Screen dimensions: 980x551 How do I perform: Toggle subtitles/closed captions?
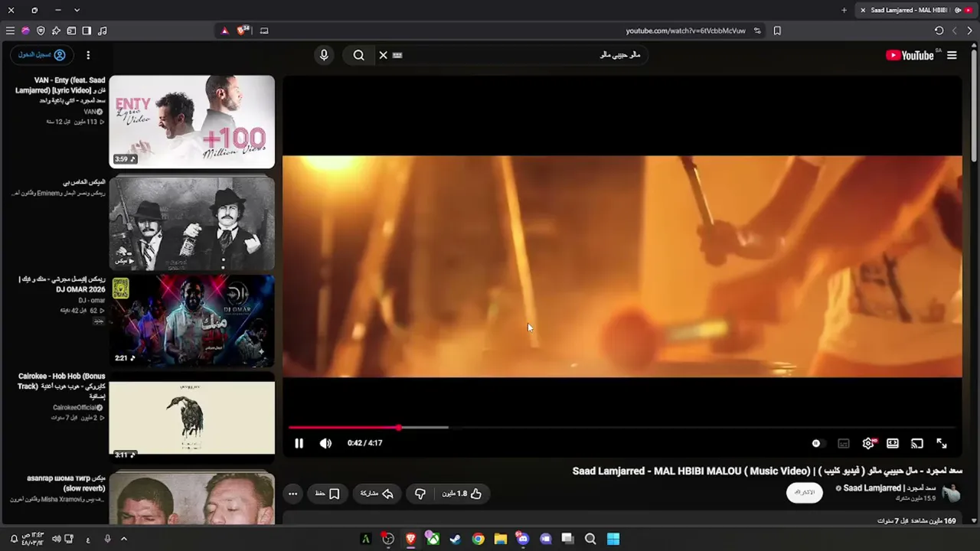pyautogui.click(x=844, y=443)
